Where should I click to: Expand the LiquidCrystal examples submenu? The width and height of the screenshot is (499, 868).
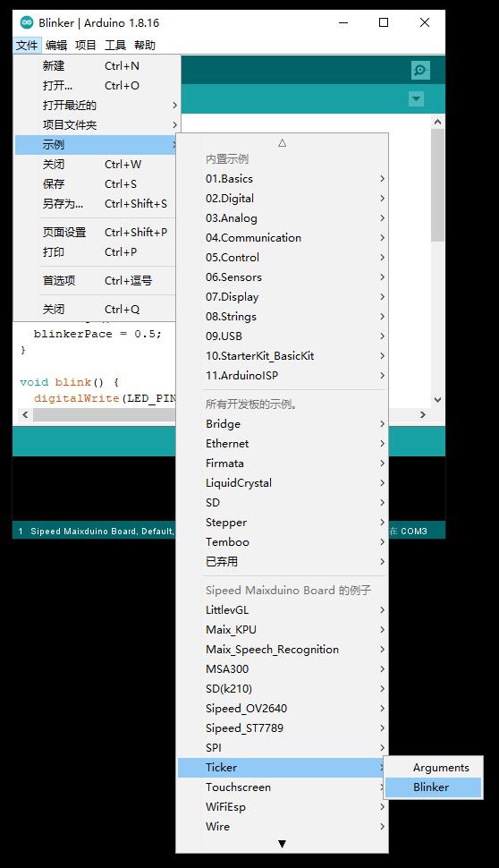282,482
